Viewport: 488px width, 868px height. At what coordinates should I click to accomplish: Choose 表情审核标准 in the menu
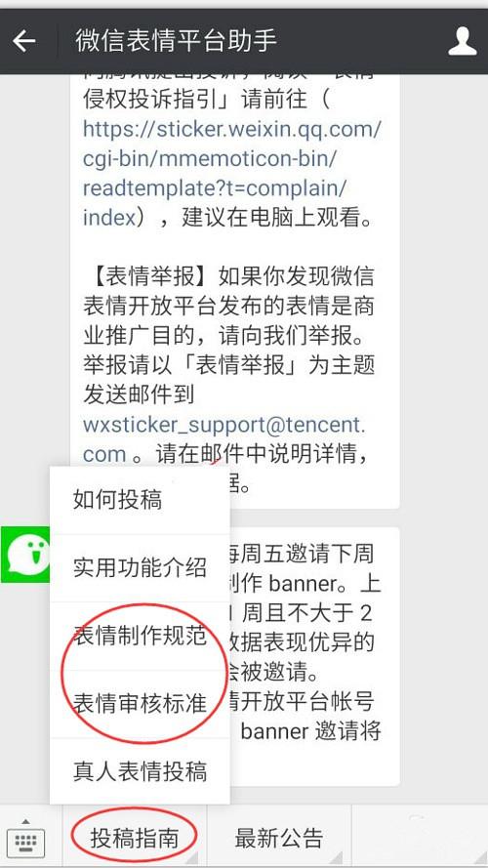140,704
